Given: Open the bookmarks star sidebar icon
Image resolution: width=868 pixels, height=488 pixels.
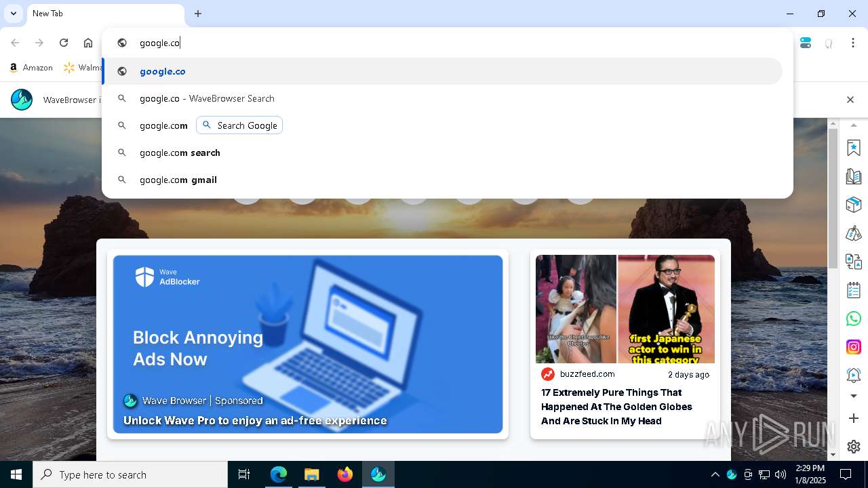Looking at the screenshot, I should 854,147.
